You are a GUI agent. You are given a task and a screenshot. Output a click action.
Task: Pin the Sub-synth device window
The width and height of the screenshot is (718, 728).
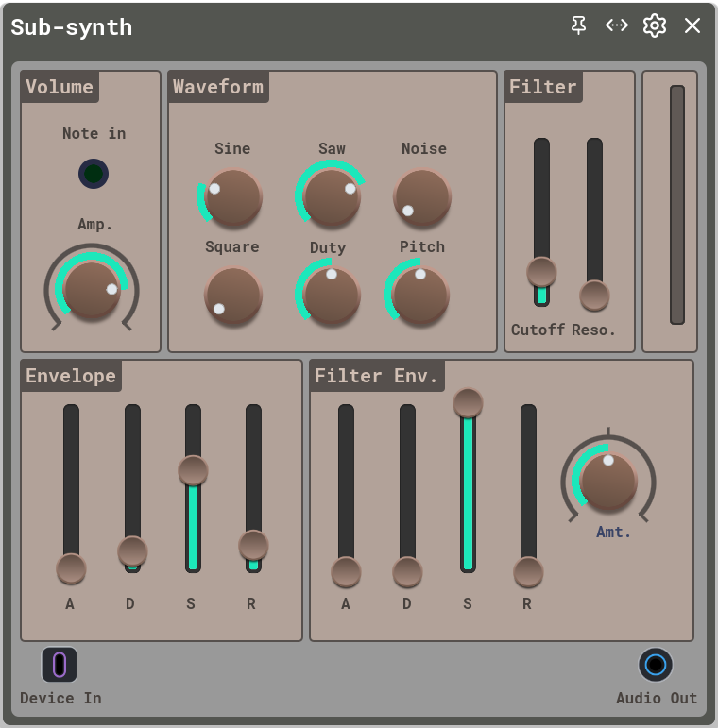578,25
